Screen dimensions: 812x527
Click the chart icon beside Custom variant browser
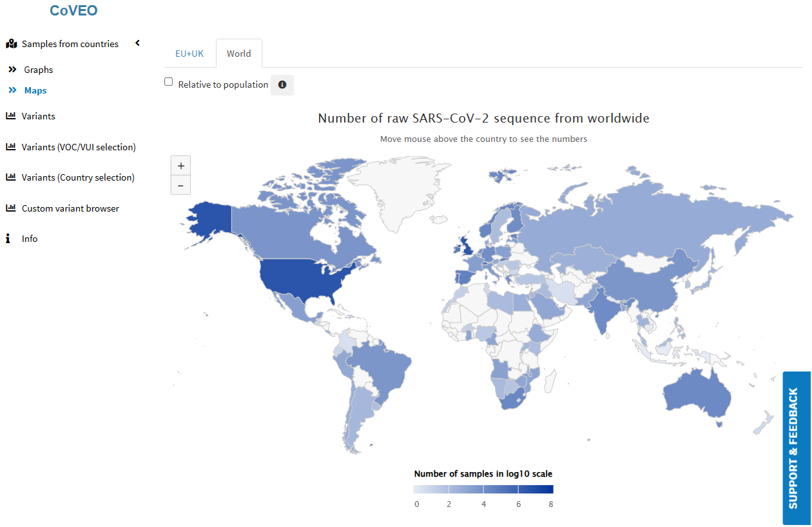[x=10, y=208]
